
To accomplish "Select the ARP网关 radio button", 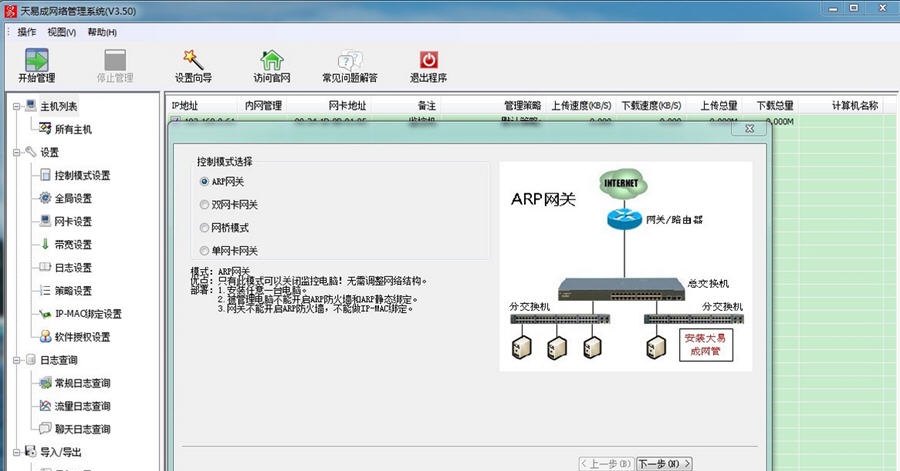I will tap(204, 181).
